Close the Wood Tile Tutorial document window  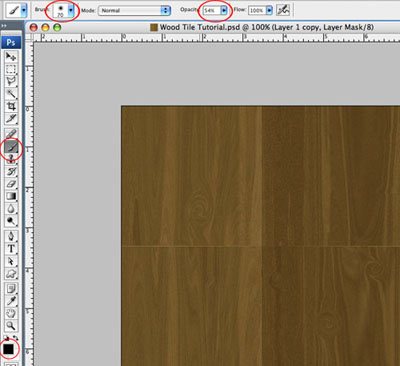34,27
